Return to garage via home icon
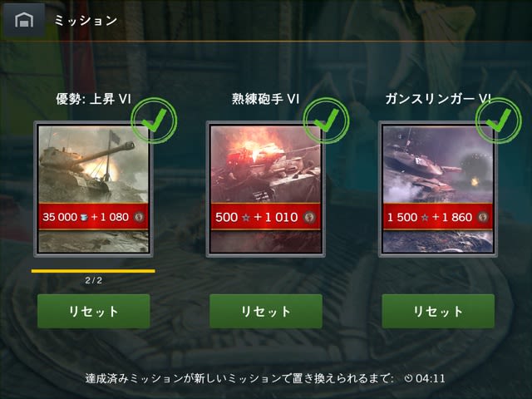532x399 pixels. (24, 20)
